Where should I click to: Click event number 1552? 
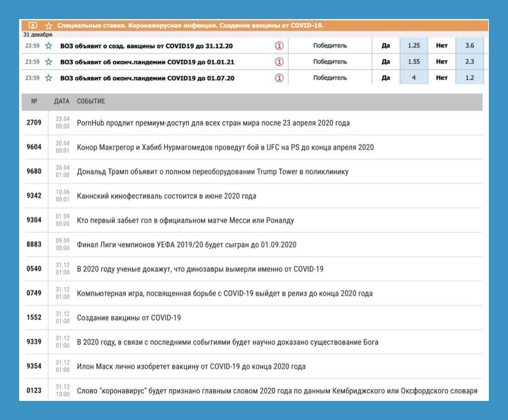point(34,317)
